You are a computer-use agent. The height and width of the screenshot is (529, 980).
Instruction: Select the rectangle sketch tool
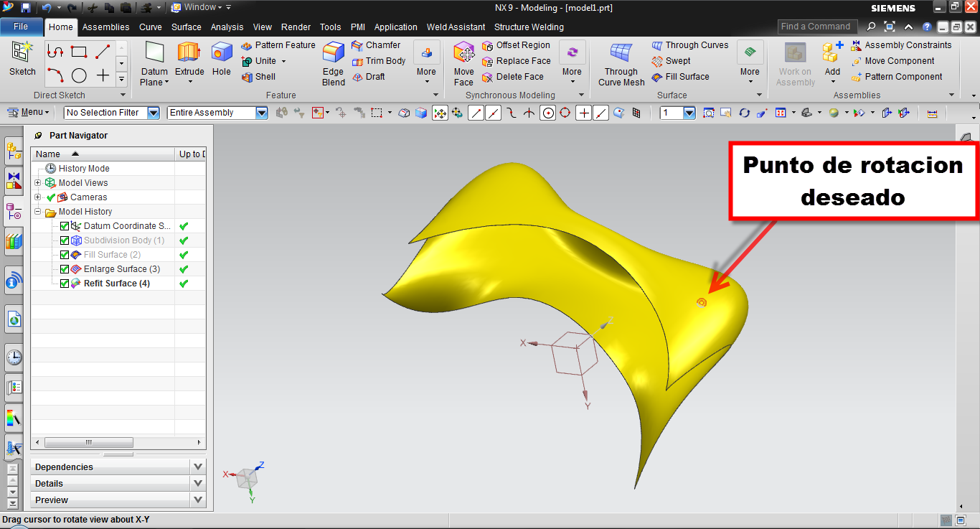tap(79, 52)
